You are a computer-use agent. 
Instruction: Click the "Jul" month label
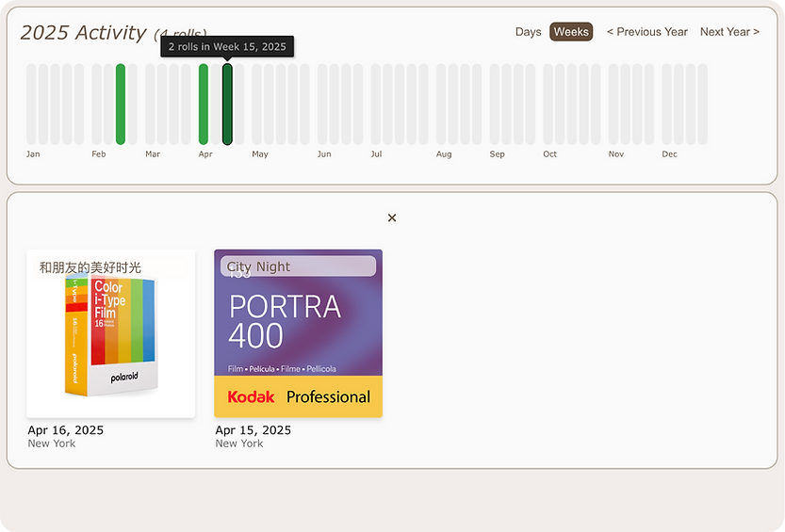[376, 154]
